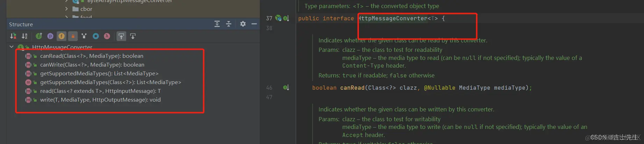Toggle Autoscroll to Source
The height and width of the screenshot is (144, 644).
[121, 36]
